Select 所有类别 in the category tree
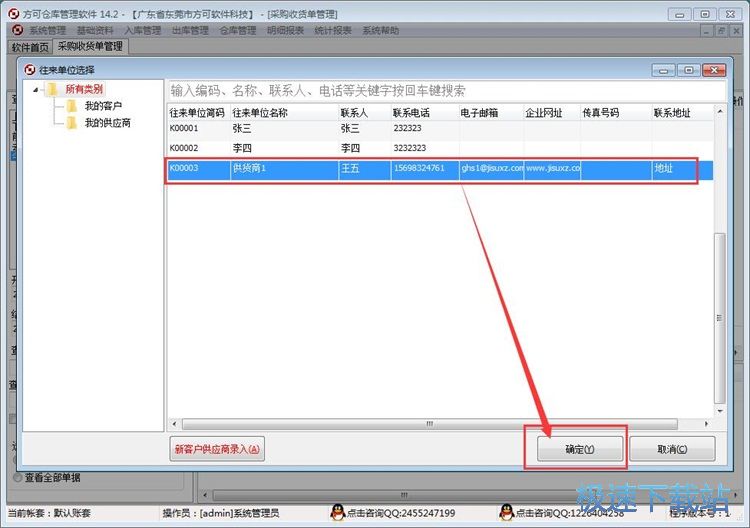Screen dimensions: 750x528 point(84,89)
